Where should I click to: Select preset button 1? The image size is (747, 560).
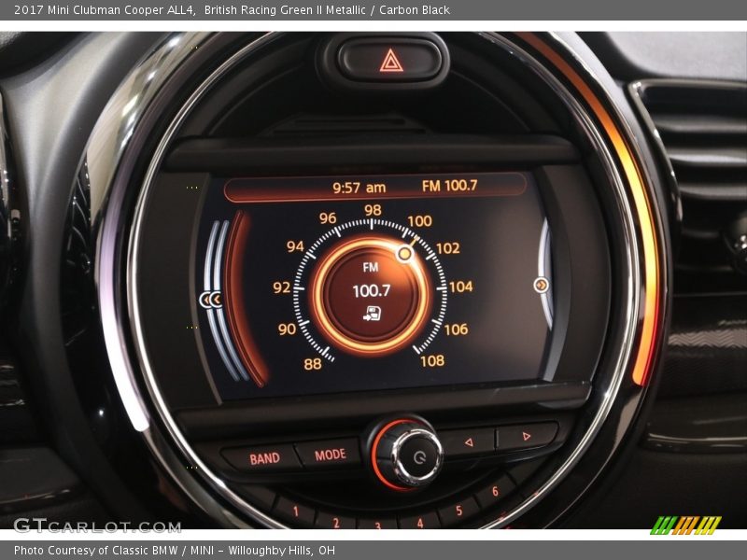(x=295, y=511)
